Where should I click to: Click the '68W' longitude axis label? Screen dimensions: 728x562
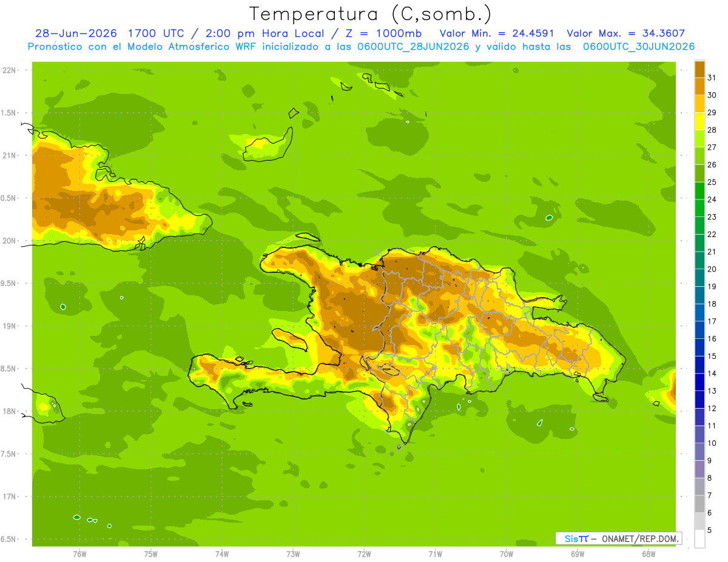point(648,554)
